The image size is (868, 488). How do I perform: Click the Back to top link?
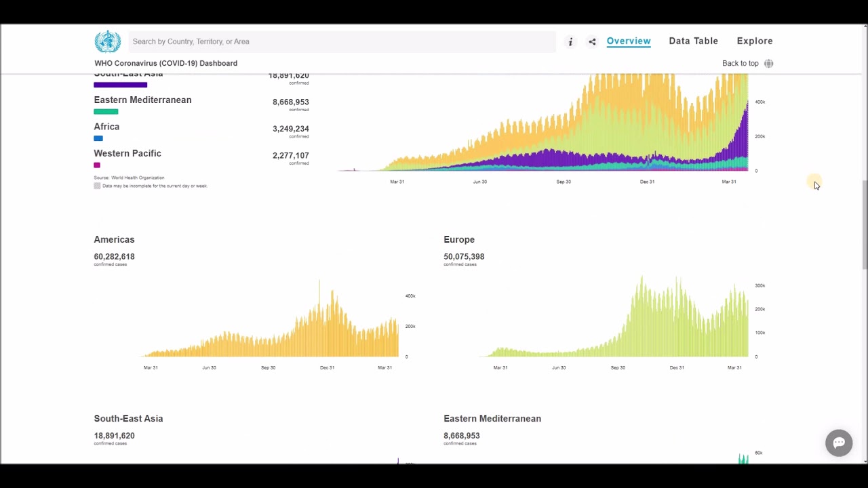pos(741,63)
